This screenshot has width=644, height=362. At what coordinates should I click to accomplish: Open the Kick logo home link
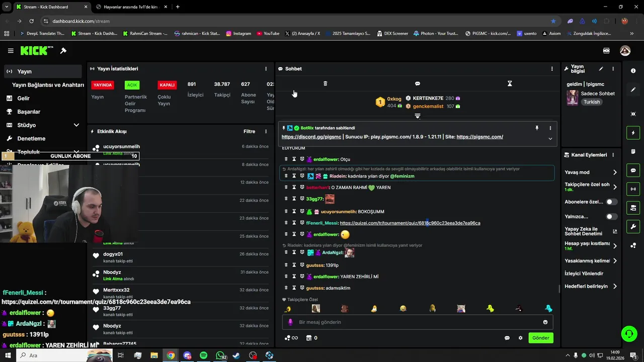coord(37,51)
